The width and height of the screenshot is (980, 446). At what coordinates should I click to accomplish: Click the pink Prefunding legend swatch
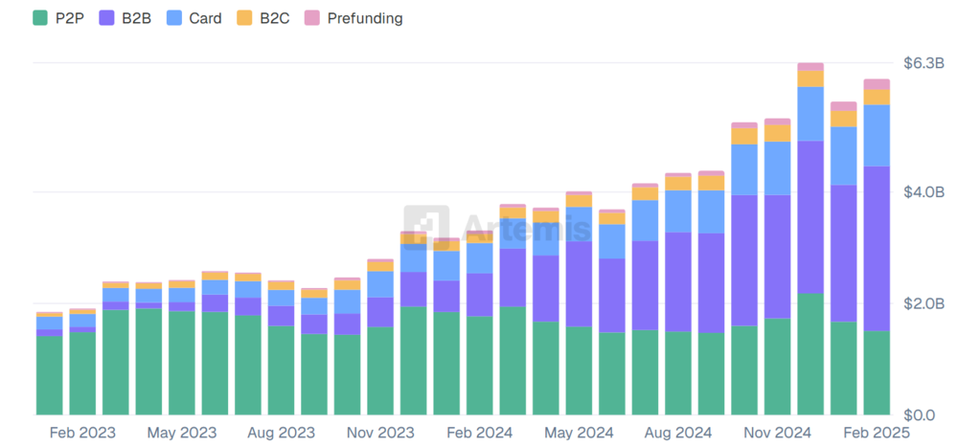point(312,18)
